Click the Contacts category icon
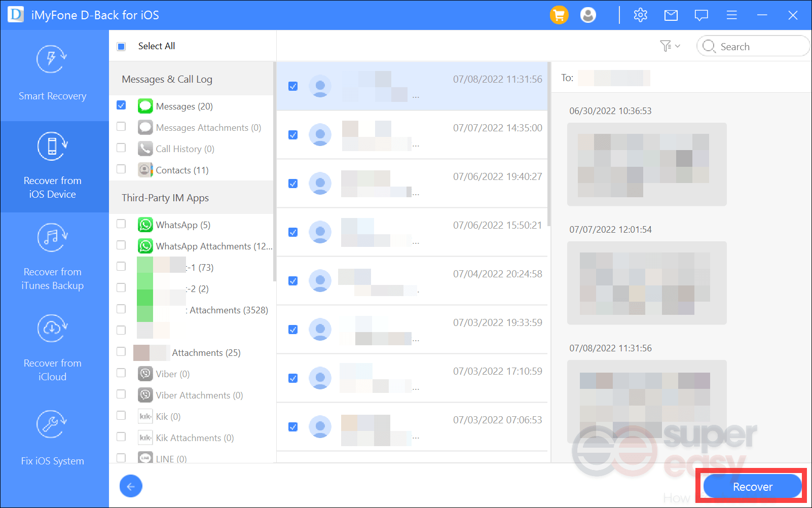Viewport: 812px width, 508px height. tap(145, 170)
